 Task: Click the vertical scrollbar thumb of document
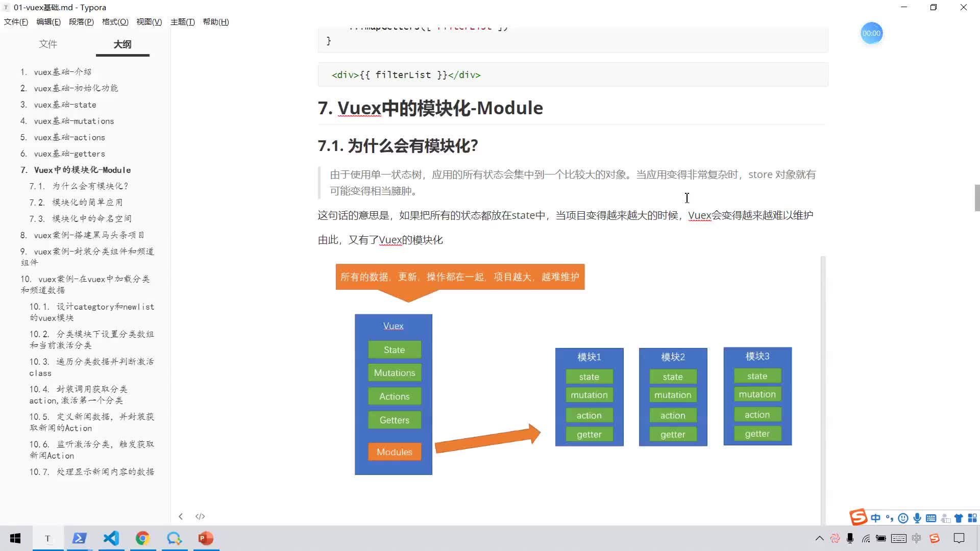pos(977,197)
